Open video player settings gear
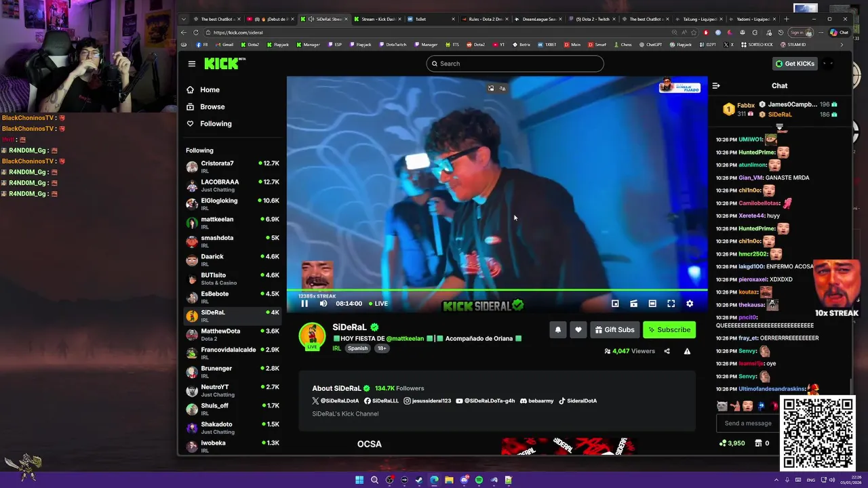This screenshot has width=868, height=488. [690, 304]
